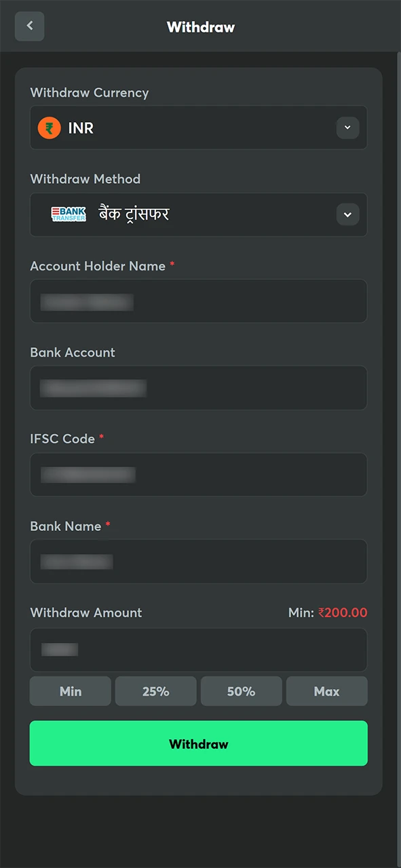
Task: Click the Bank Name input field
Action: [199, 561]
